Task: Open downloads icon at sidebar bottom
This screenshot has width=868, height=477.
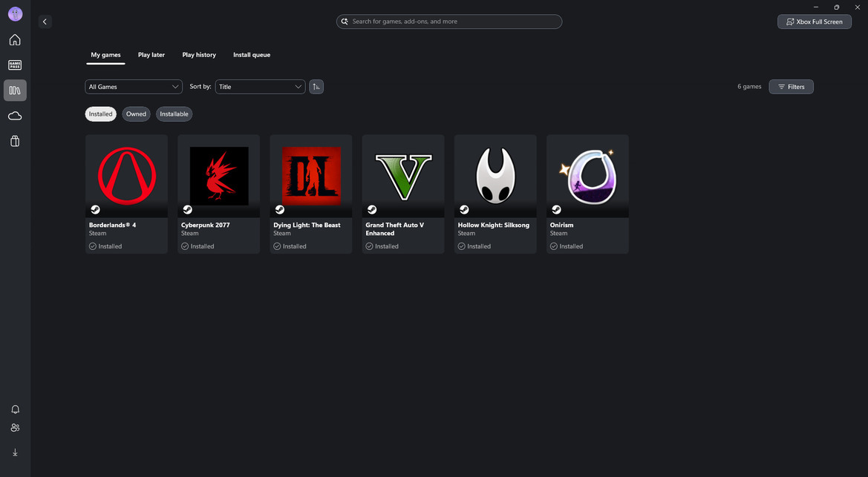Action: (15, 453)
